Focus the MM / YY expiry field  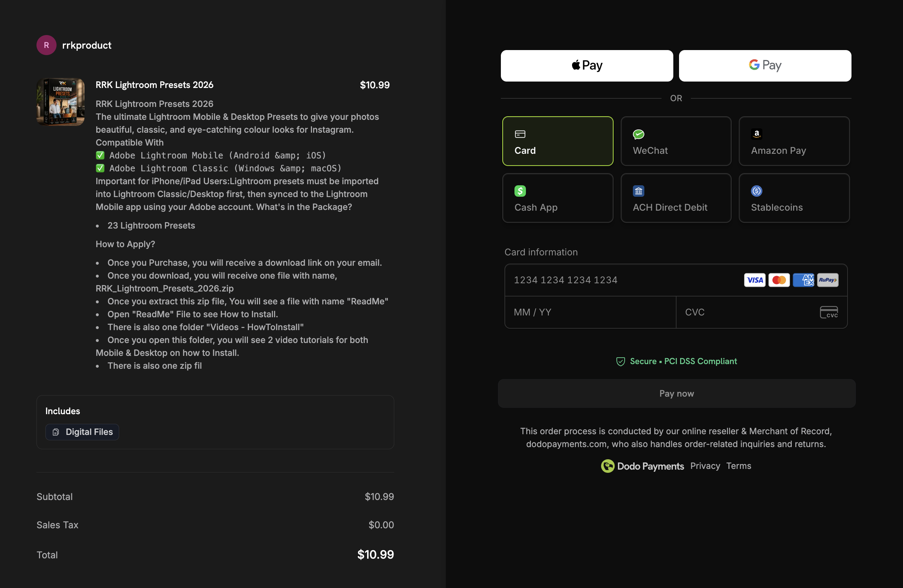tap(590, 312)
